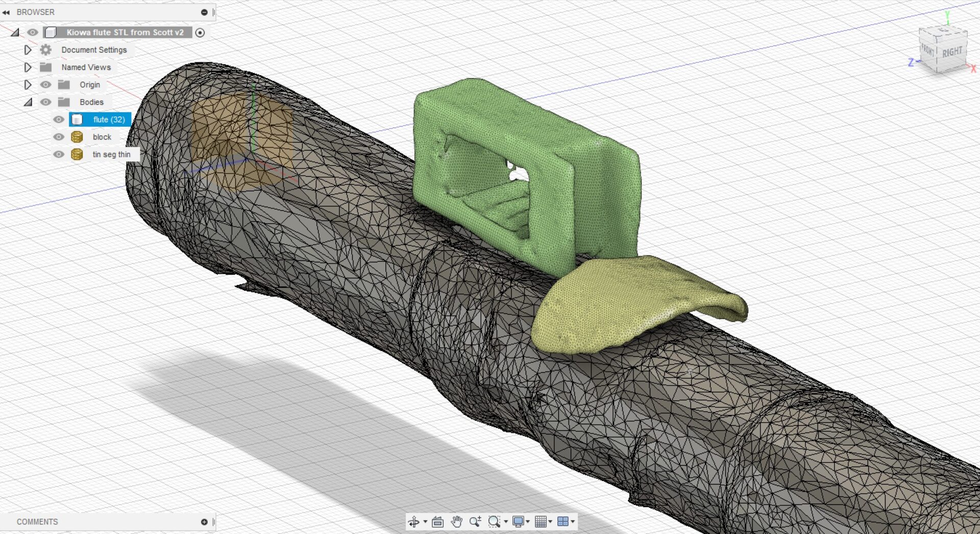
Task: Click the Grid and Snaps icon
Action: (541, 522)
